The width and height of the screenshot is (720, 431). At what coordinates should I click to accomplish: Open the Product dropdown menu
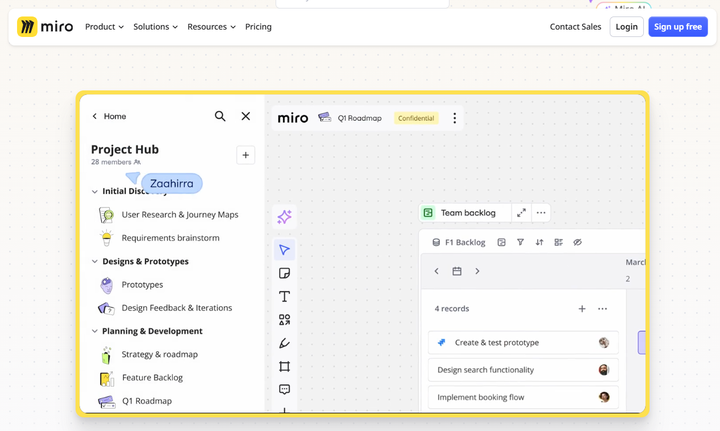click(x=104, y=27)
